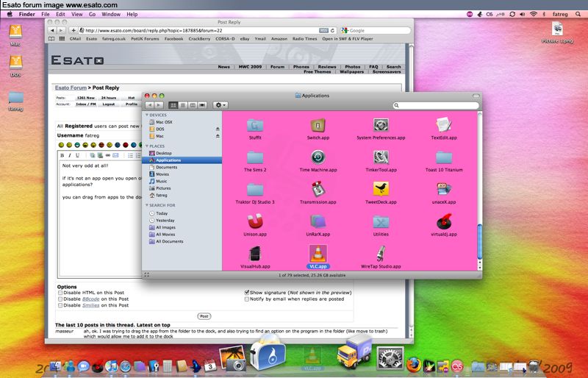Switch Finder to column view
Screen dimensions: 588x378
(193, 105)
